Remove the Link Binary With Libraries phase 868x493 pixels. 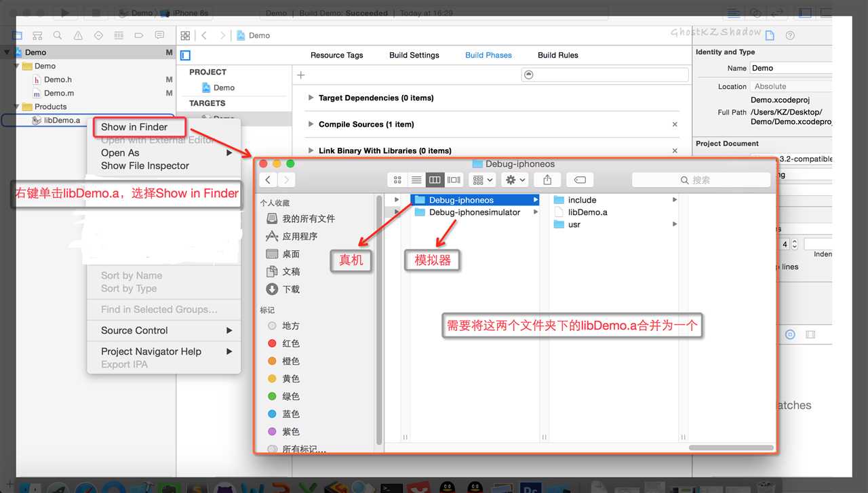tap(675, 151)
